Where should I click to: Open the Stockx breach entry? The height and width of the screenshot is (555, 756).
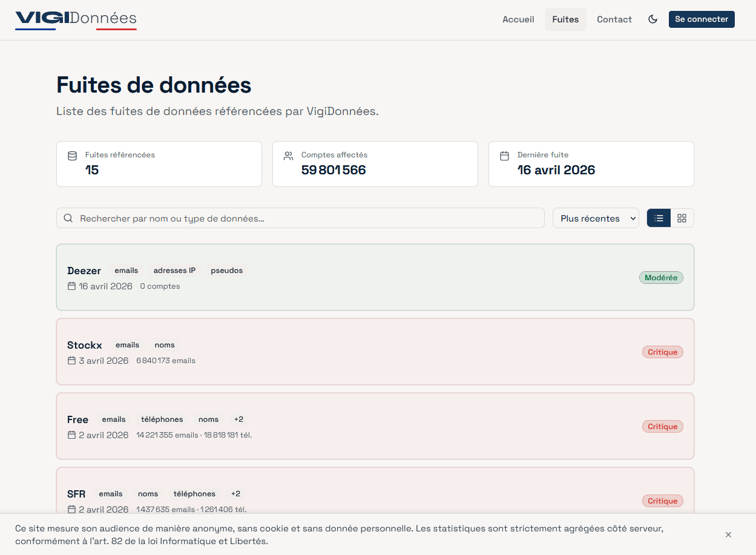click(375, 352)
